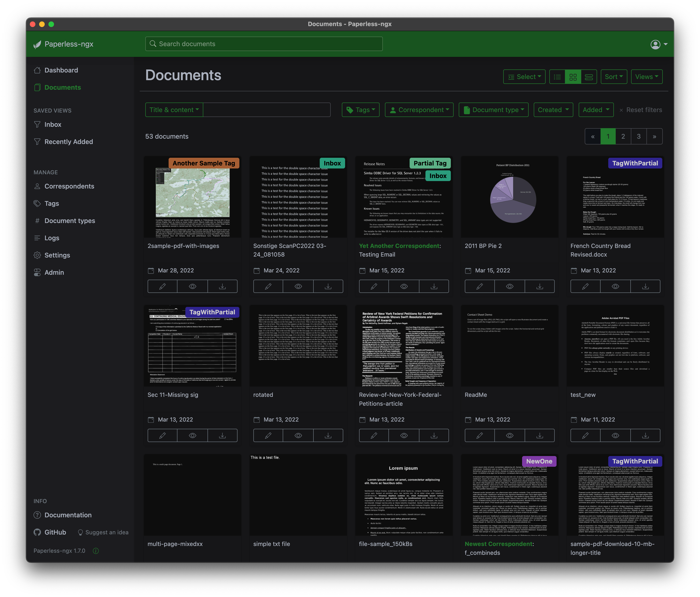Go to page 2 of documents
The image size is (700, 597).
623,136
